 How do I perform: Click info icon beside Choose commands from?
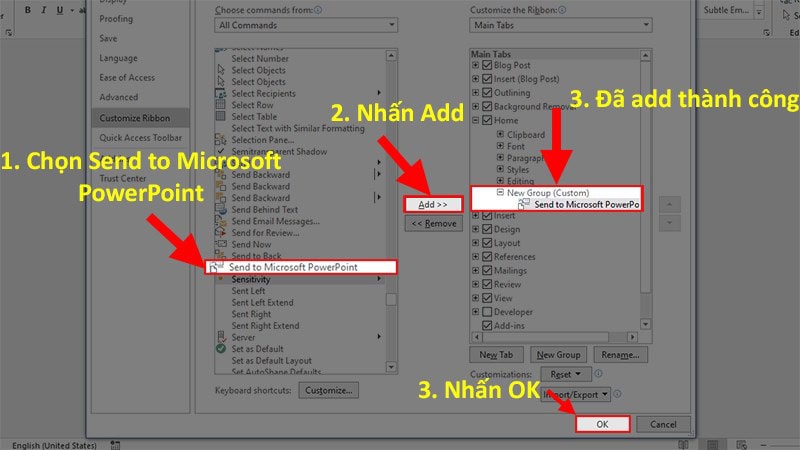pyautogui.click(x=318, y=10)
